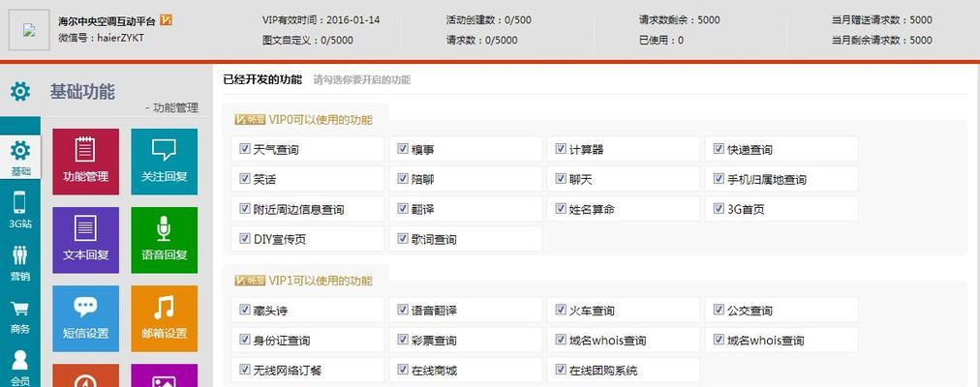Click the 请求数剩余：5000 text
The image size is (980, 387).
click(x=680, y=20)
